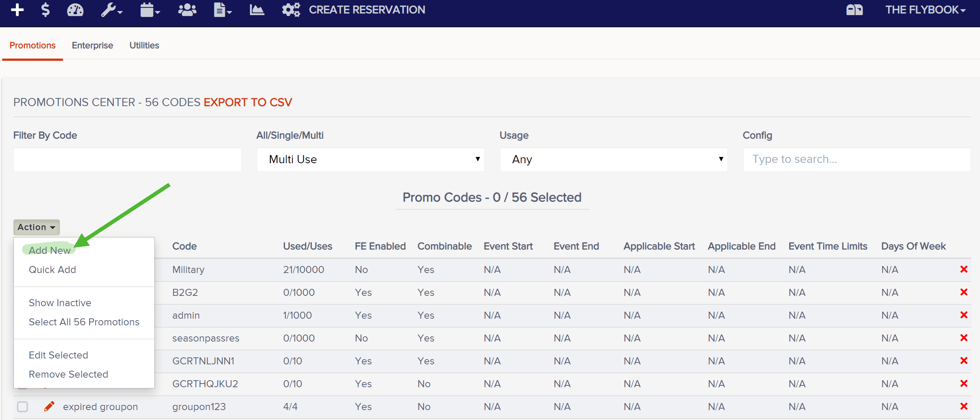Screen dimensions: 980x420
Task: Choose Edit Selected in Action menu
Action: (x=59, y=355)
